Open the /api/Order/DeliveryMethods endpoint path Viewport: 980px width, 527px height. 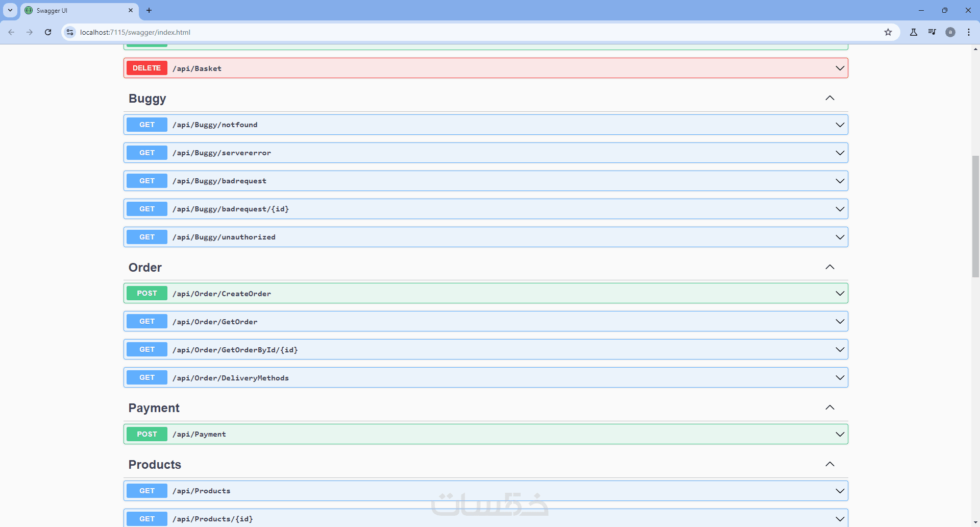(231, 378)
